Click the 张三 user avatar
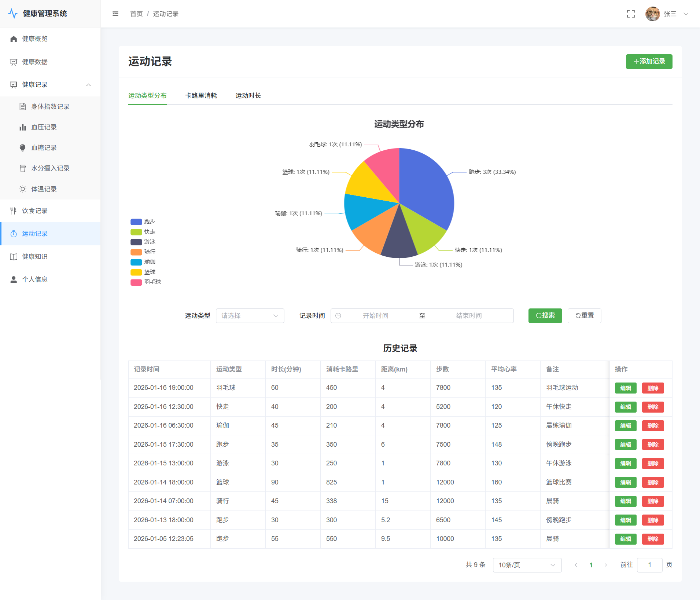The height and width of the screenshot is (600, 700). 652,14
